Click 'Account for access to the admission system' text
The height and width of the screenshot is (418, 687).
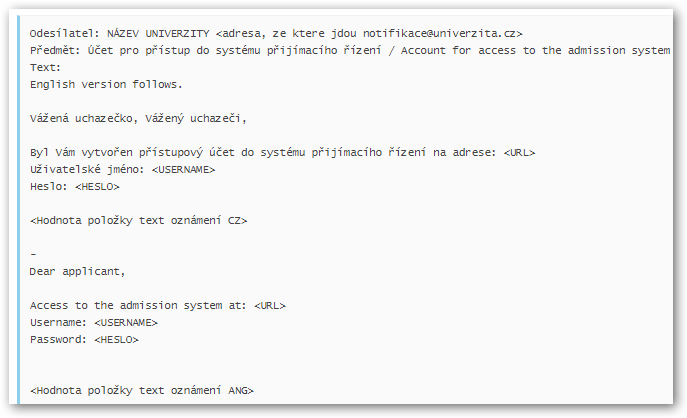535,51
